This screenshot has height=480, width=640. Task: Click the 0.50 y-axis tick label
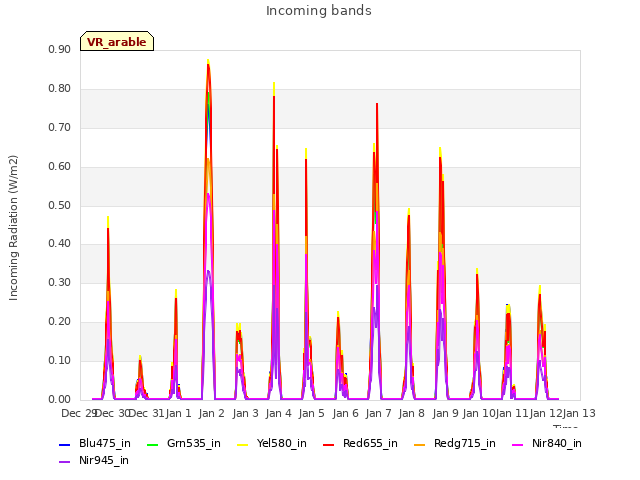click(x=60, y=205)
